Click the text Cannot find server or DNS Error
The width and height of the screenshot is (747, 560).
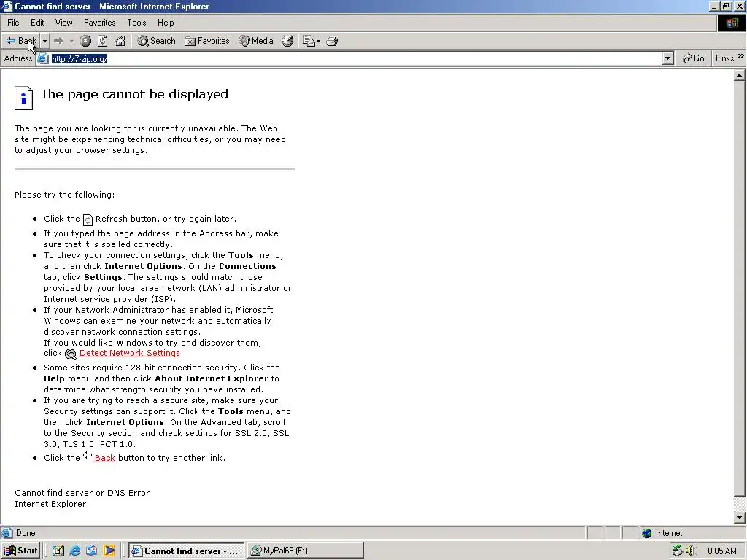coord(82,493)
